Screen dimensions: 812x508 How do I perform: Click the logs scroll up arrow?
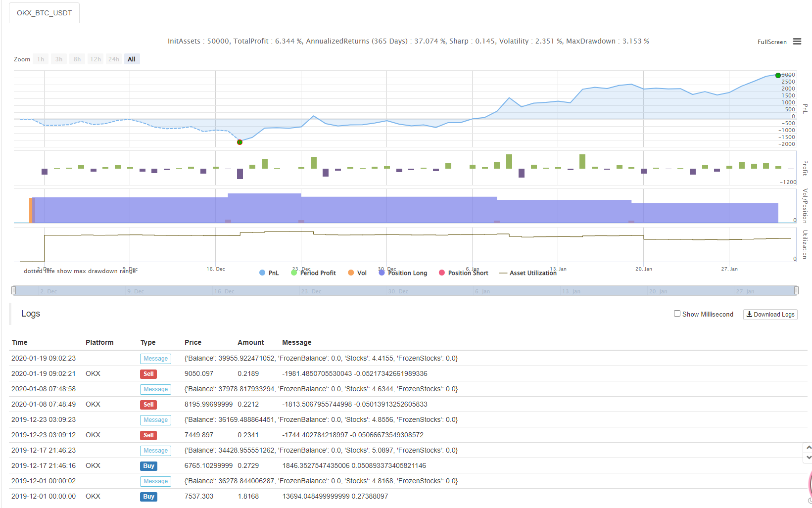(x=809, y=447)
